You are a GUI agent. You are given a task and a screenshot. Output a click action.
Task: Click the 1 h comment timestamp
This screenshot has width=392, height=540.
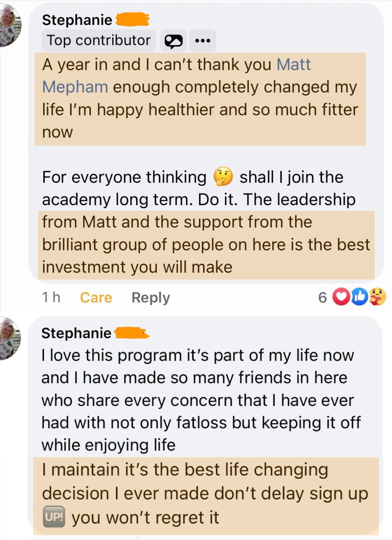51,297
